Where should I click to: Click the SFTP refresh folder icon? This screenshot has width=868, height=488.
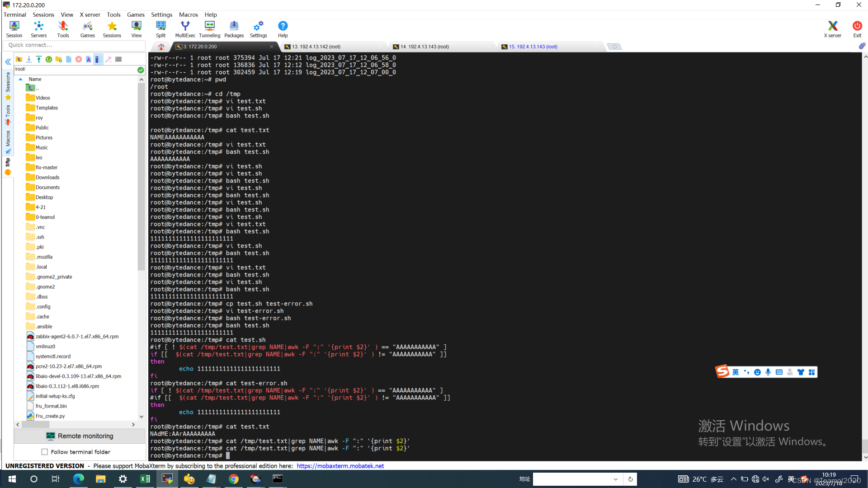coord(49,59)
